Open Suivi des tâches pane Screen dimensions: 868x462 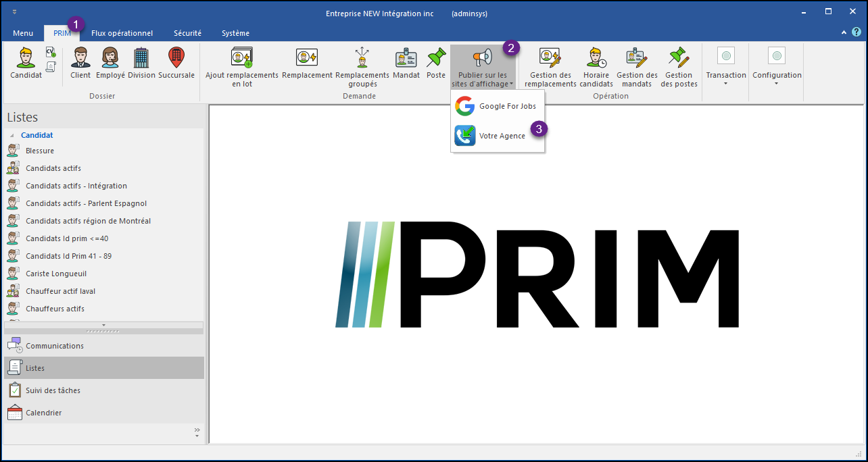103,390
